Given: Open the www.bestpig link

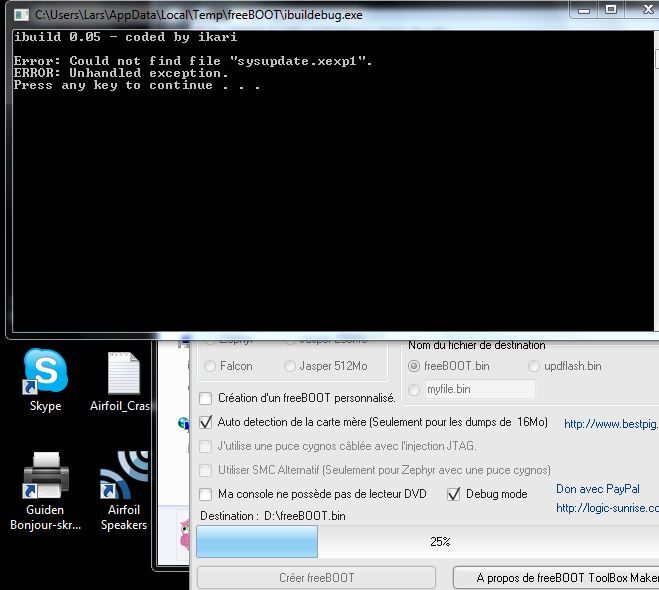Looking at the screenshot, I should (610, 424).
